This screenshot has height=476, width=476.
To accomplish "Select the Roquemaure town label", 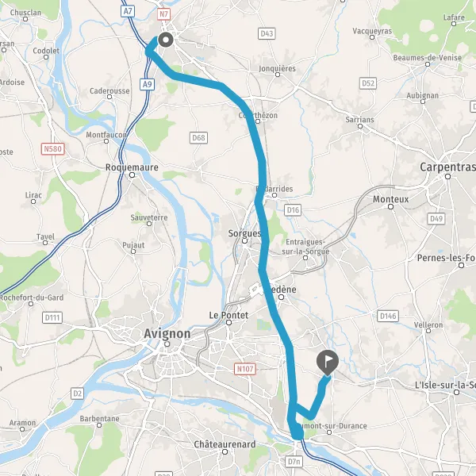I will coord(132,167).
